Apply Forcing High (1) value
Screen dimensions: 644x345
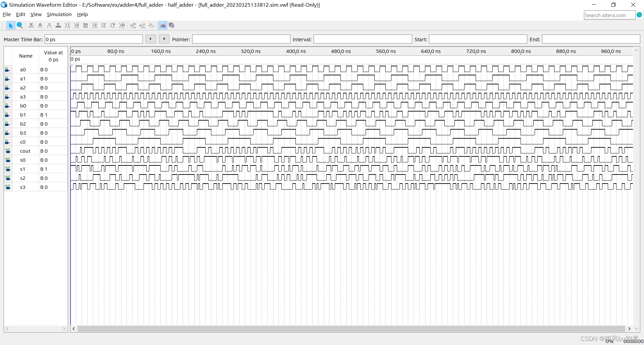click(x=49, y=25)
